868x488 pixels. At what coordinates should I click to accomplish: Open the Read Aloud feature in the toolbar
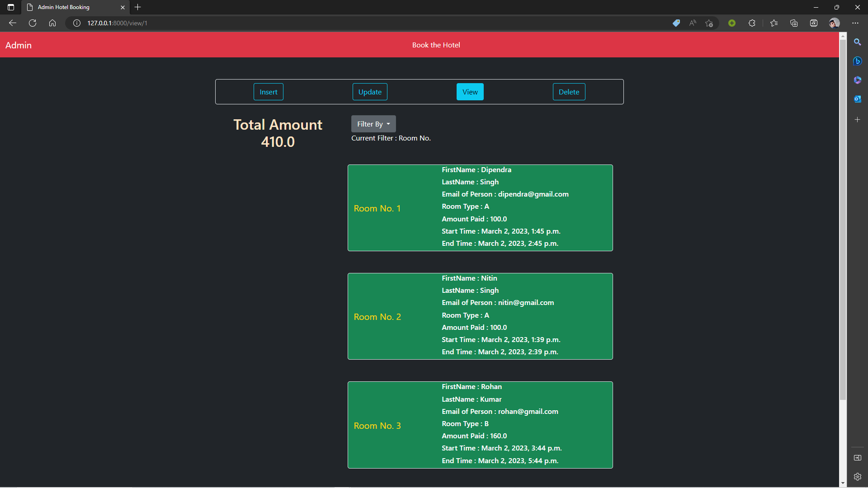point(693,23)
